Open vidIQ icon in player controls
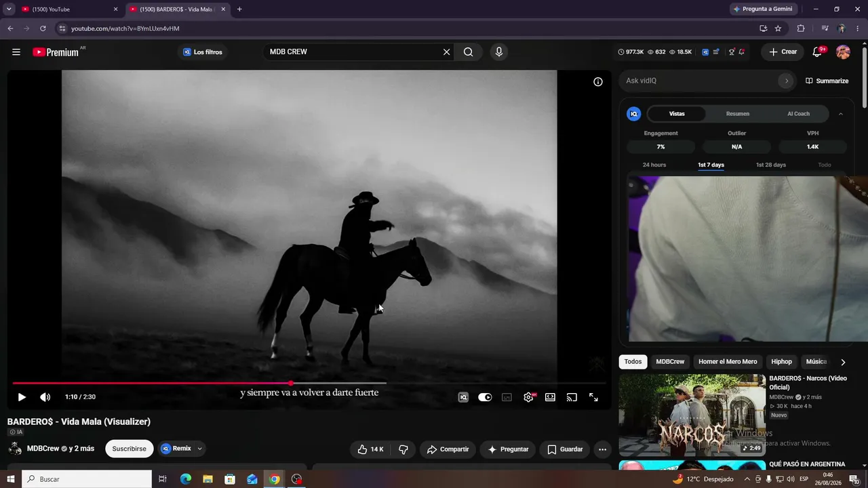This screenshot has width=868, height=488. point(463,397)
